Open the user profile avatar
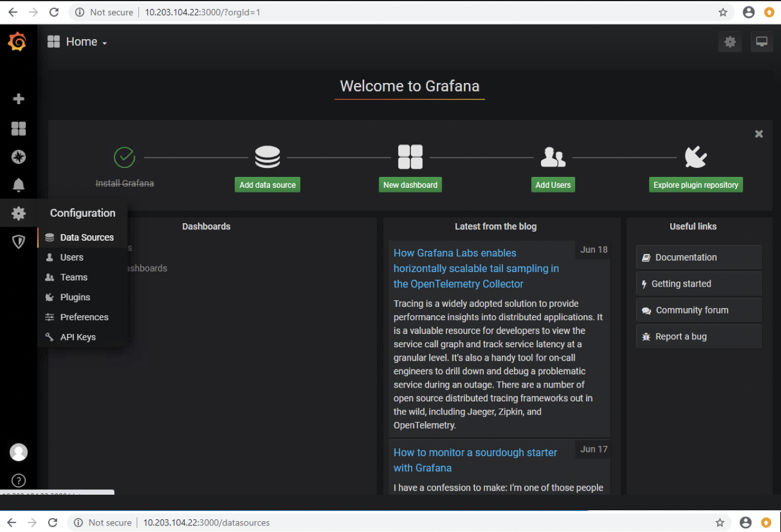781x532 pixels. click(x=19, y=452)
